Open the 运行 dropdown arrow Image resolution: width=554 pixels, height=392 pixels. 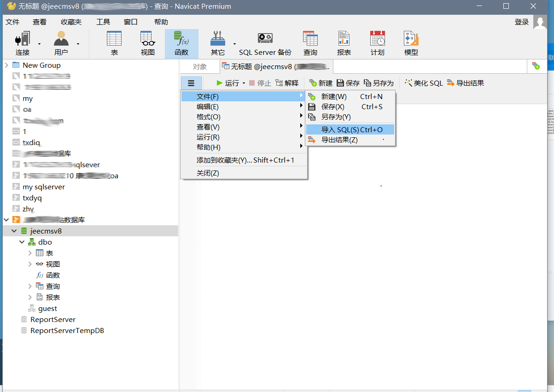pos(244,83)
